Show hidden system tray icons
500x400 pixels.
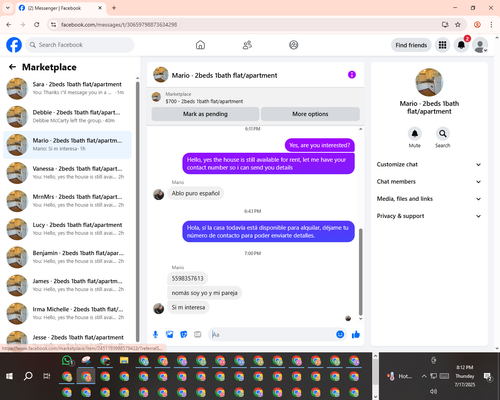pyautogui.click(x=424, y=376)
